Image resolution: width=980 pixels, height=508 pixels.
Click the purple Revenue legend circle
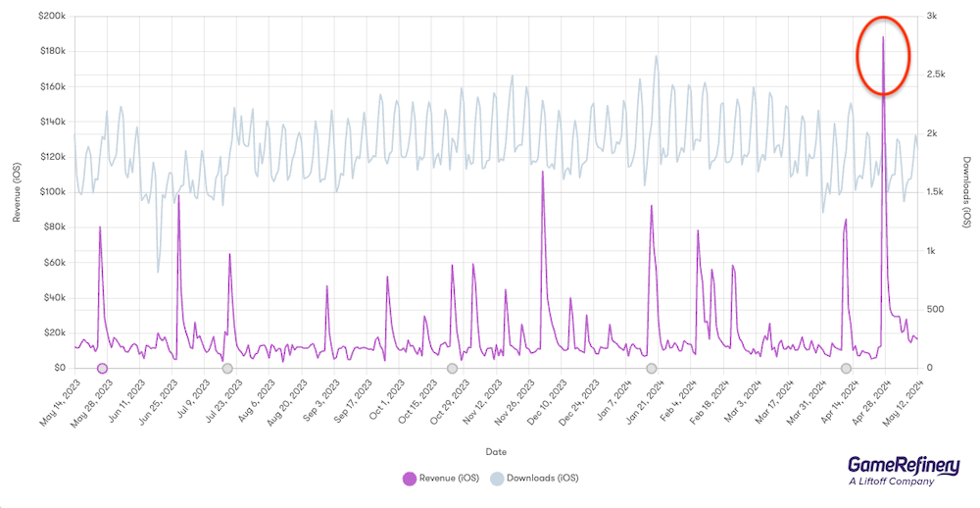click(x=410, y=478)
